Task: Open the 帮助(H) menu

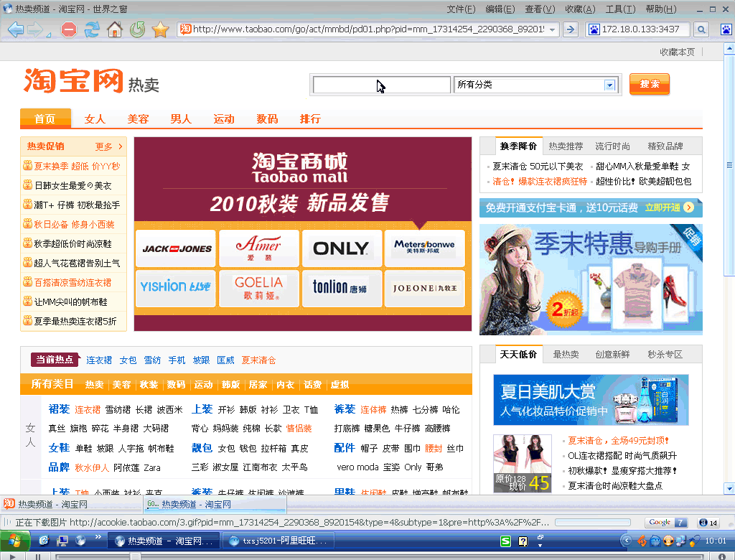Action: 661,9
